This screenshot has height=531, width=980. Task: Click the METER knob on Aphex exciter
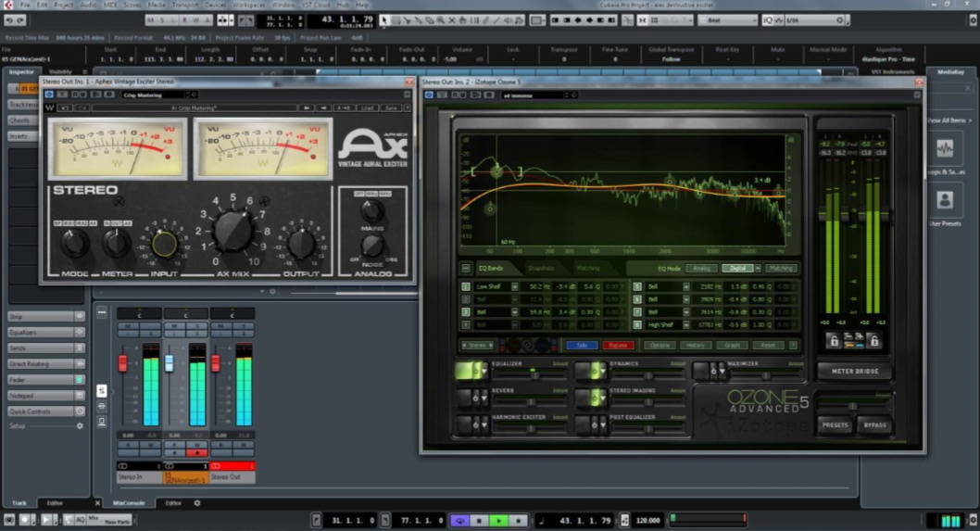click(117, 243)
